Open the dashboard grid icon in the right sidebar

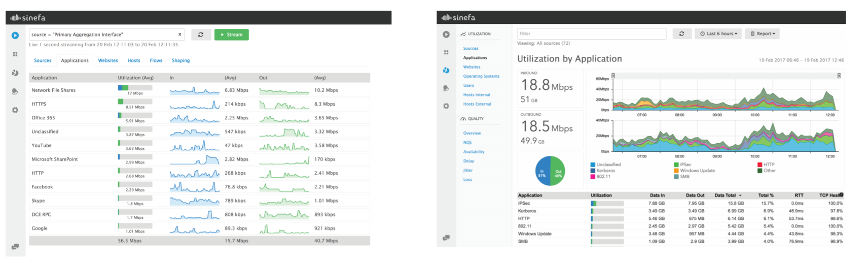(446, 52)
